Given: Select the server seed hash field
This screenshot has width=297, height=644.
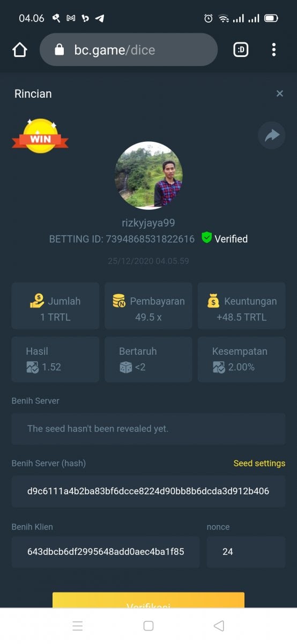Looking at the screenshot, I should (x=148, y=491).
